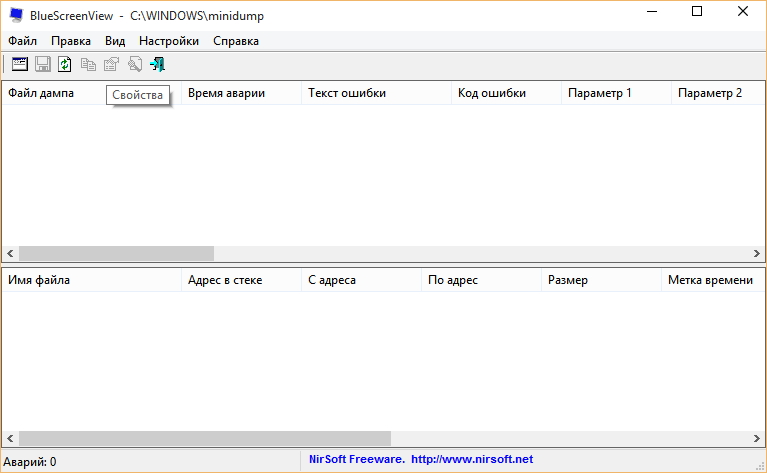Open the Вид menu
The height and width of the screenshot is (473, 767).
(x=115, y=41)
